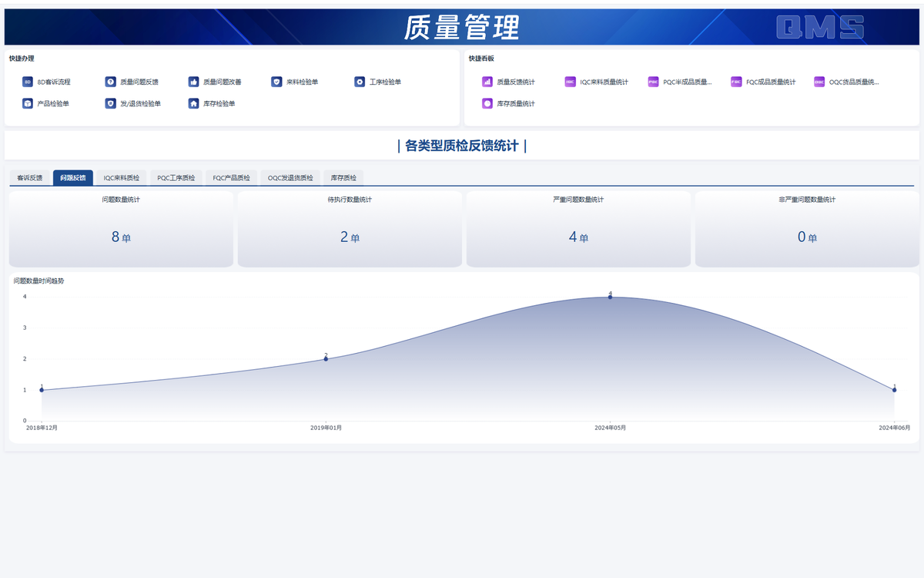The height and width of the screenshot is (578, 924).
Task: Open the PQC半成品质量 purple icon
Action: 653,82
